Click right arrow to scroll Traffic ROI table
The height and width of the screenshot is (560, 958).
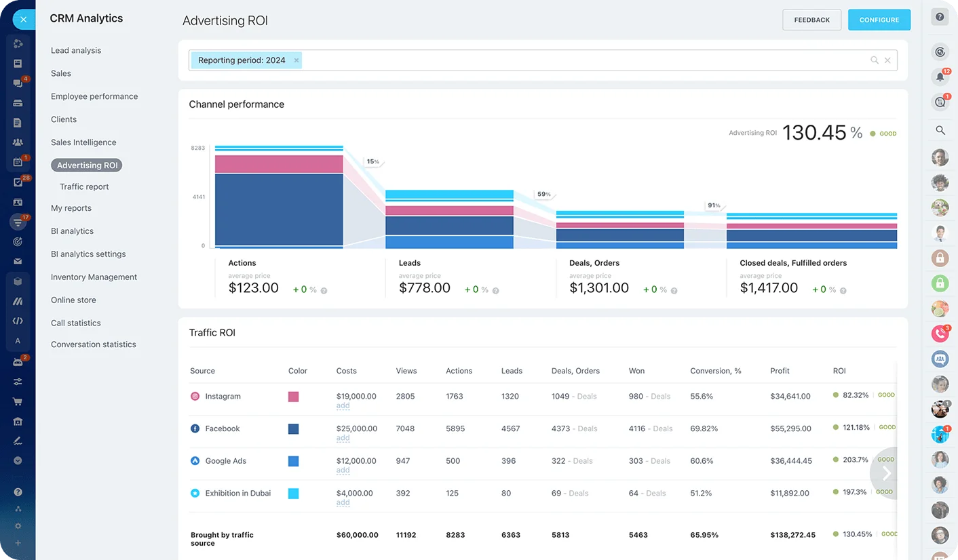pos(886,473)
